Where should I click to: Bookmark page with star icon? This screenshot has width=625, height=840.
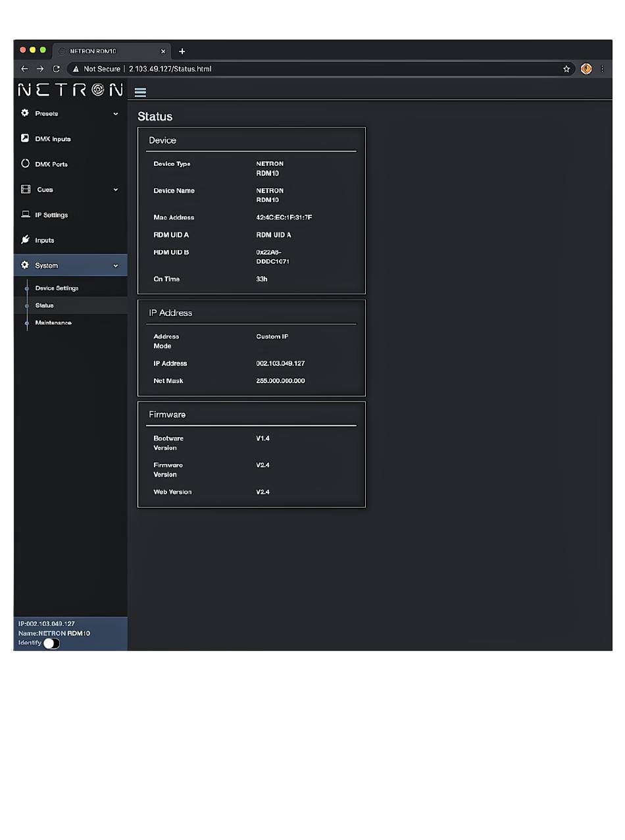(x=566, y=68)
